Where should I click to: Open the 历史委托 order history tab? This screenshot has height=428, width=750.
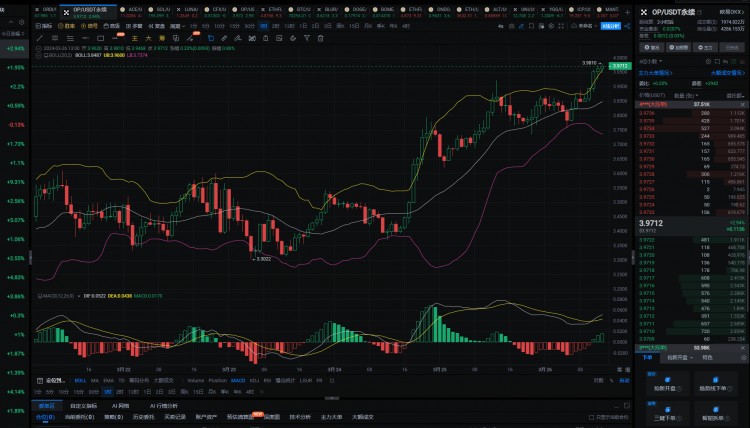pos(143,417)
